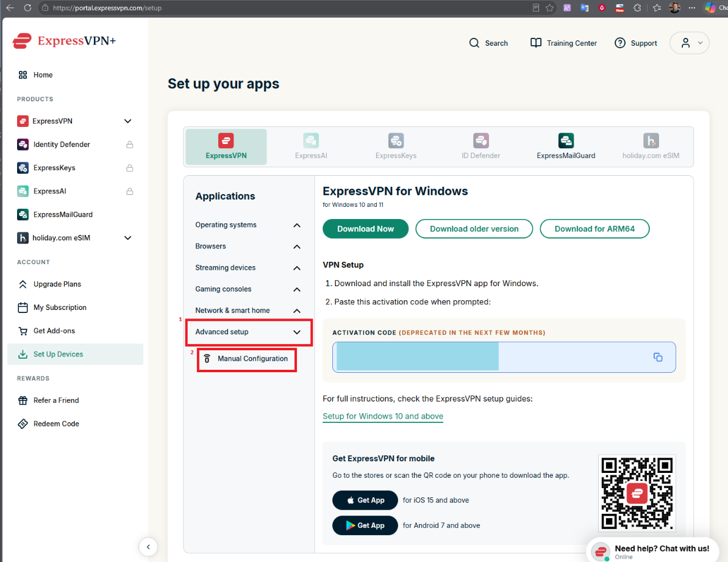Viewport: 728px width, 562px height.
Task: Click the activation code field
Action: 504,357
